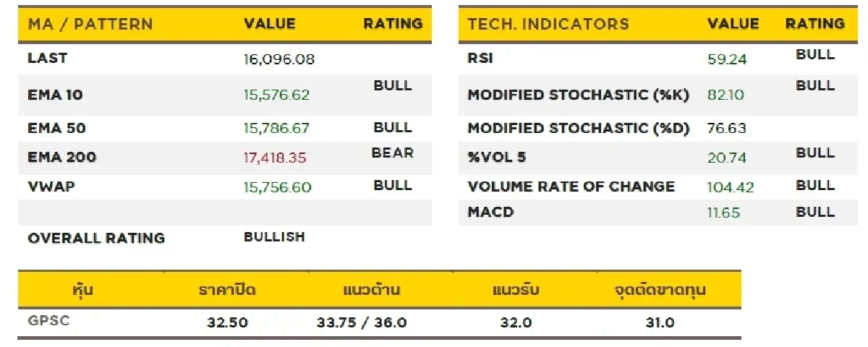Click the MODIFIED STOCHASTIC (%D) value 76.63
This screenshot has height=347, width=868.
tap(726, 129)
